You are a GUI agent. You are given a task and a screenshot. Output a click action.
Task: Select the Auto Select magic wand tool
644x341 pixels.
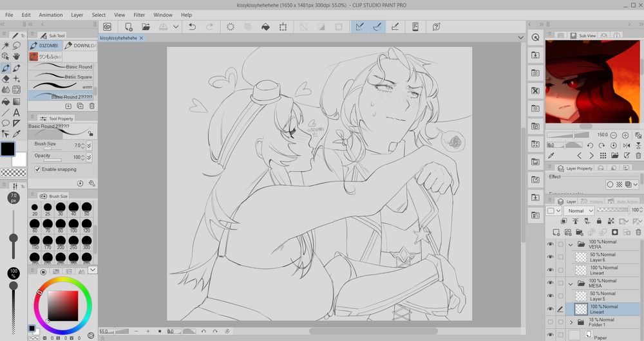coord(6,46)
